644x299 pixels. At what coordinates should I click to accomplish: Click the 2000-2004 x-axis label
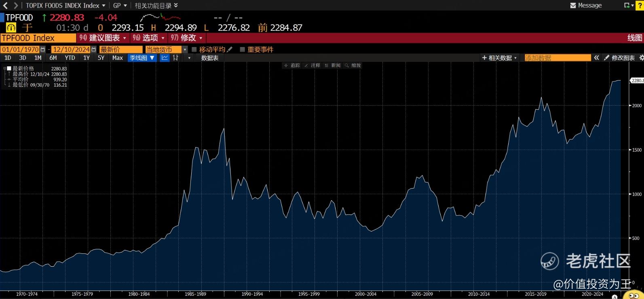click(x=365, y=294)
